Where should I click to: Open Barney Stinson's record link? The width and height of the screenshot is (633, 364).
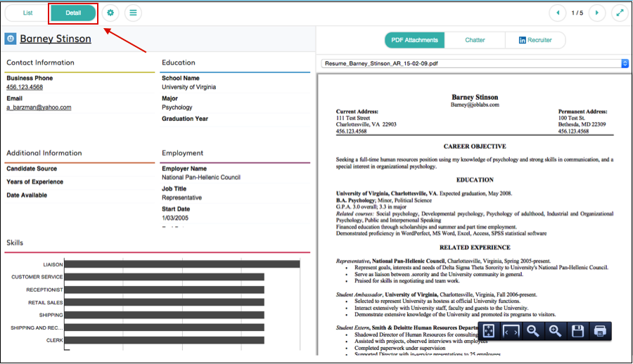pyautogui.click(x=56, y=39)
